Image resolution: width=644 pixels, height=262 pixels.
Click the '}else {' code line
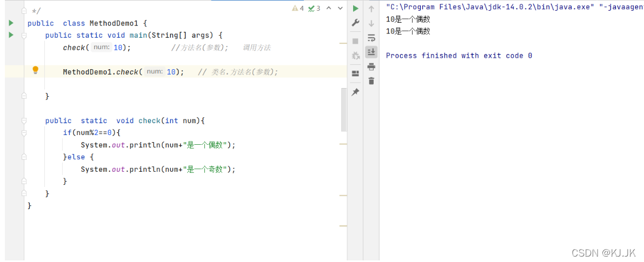point(78,157)
